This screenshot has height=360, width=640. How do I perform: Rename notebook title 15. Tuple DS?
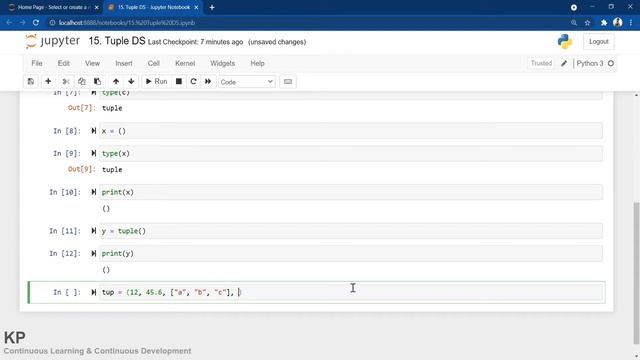[117, 41]
